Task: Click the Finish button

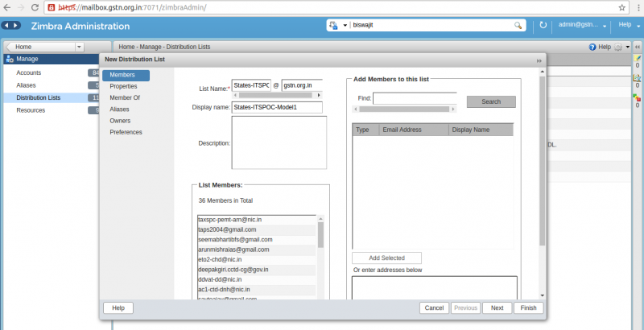Action: click(x=528, y=307)
